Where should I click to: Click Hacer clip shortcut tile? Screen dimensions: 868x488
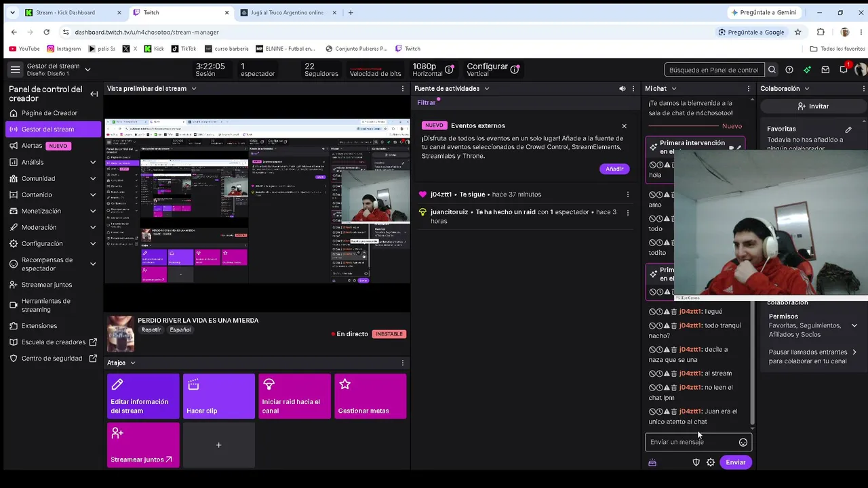219,396
